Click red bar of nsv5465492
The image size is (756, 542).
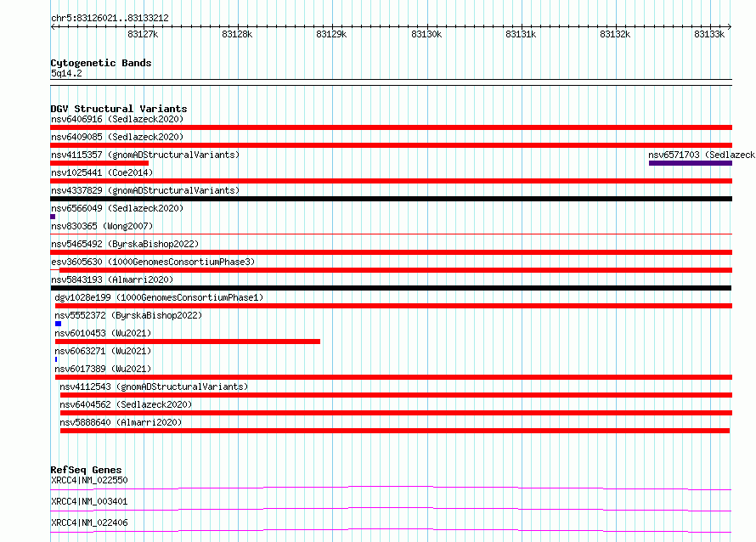click(391, 252)
